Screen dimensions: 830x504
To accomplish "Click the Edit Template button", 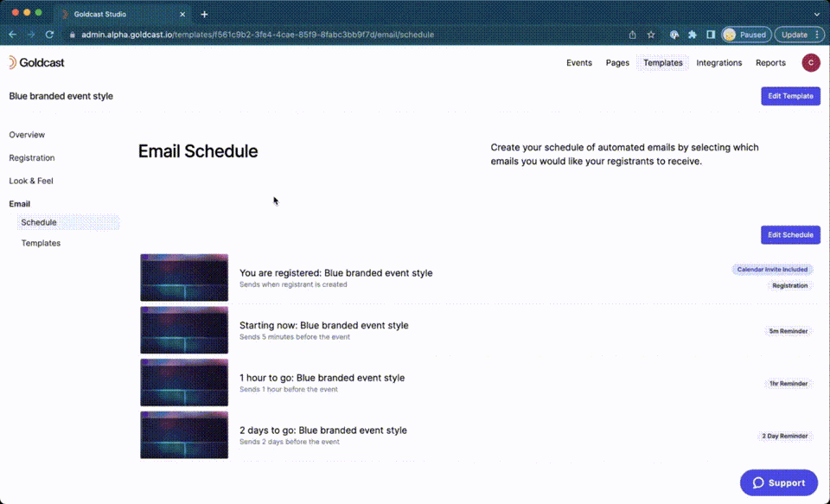I will (790, 96).
